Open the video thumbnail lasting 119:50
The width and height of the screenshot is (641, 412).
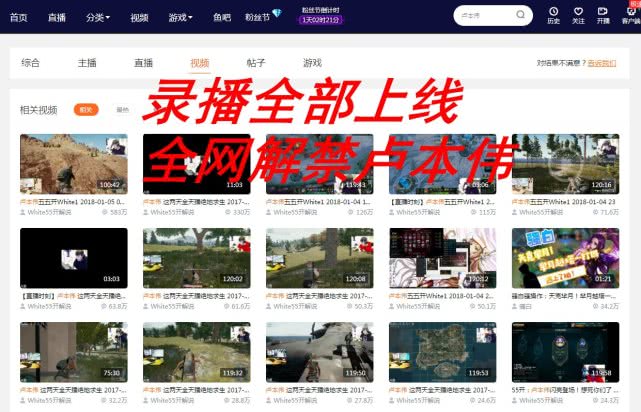pos(320,352)
